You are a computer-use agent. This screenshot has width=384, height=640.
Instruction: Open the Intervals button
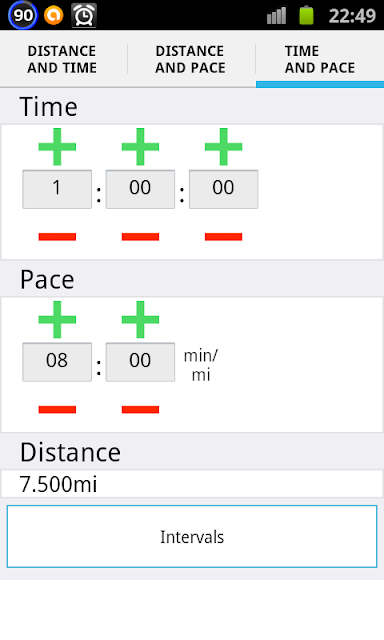[x=192, y=536]
